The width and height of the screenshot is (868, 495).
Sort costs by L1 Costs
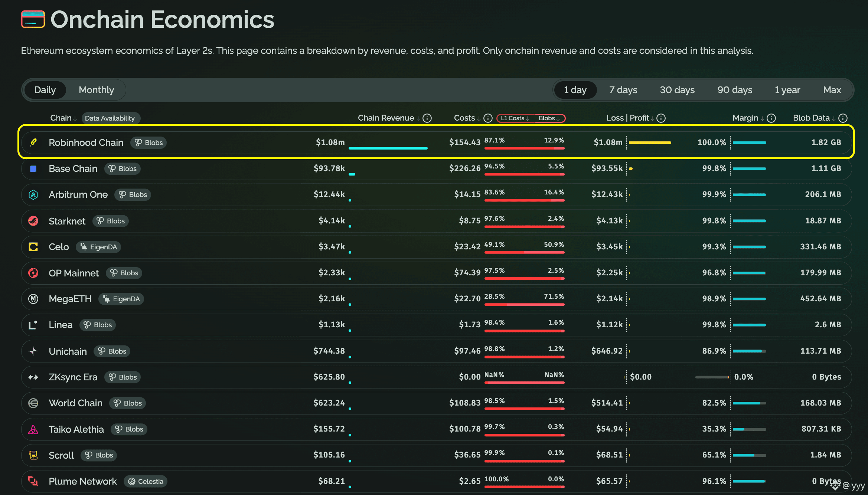tap(515, 118)
